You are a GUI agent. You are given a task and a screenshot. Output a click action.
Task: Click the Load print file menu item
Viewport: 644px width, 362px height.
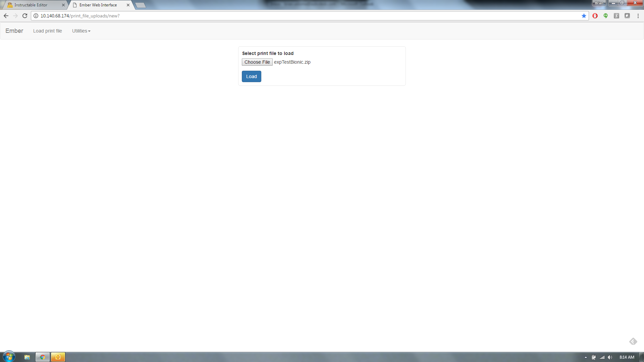pos(47,31)
